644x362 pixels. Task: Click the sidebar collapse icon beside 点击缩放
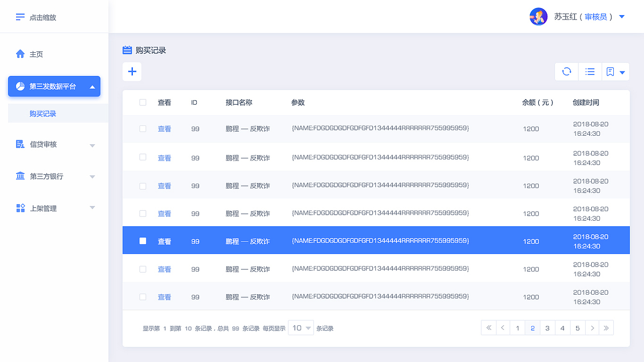(20, 17)
